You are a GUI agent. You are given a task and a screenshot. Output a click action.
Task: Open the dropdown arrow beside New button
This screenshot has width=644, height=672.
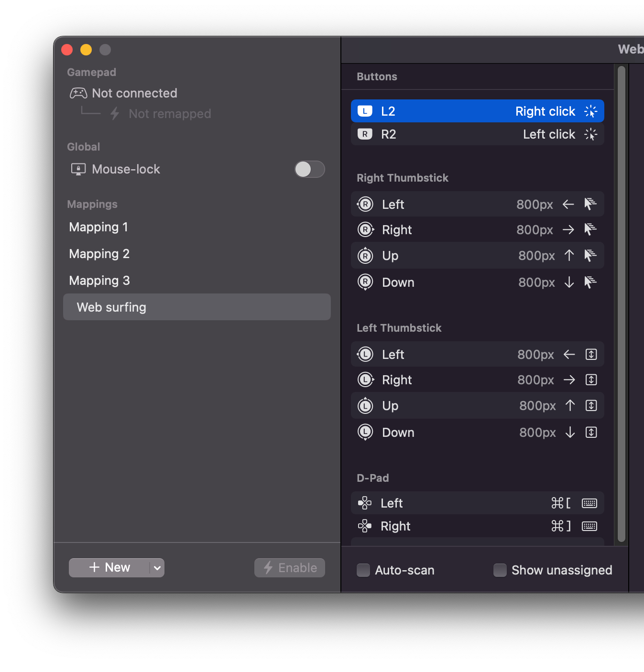tap(157, 568)
